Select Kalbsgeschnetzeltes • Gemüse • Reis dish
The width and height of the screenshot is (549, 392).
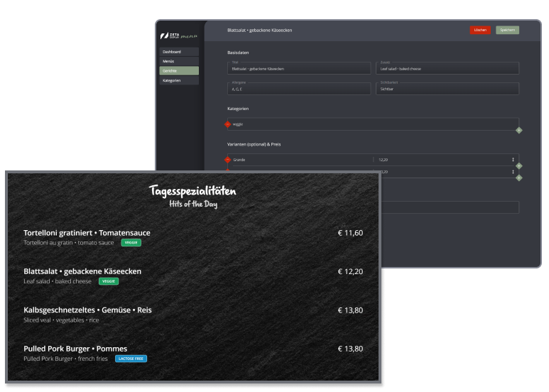point(87,310)
